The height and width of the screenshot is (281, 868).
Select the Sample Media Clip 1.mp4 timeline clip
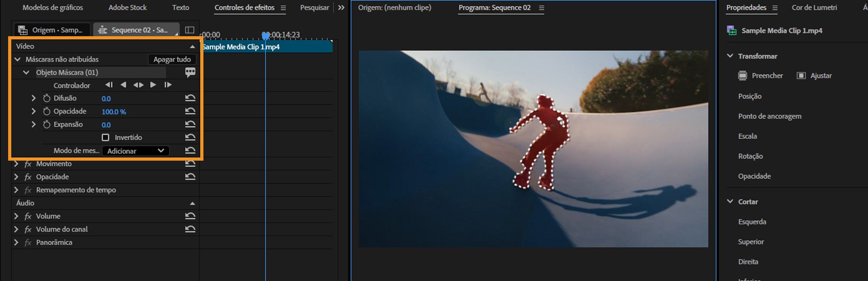(x=267, y=47)
